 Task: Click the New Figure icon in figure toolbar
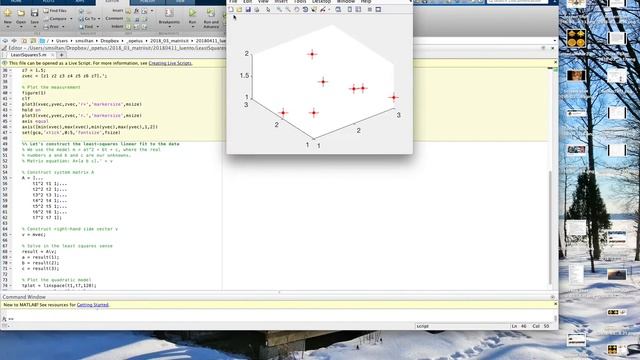click(x=231, y=9)
